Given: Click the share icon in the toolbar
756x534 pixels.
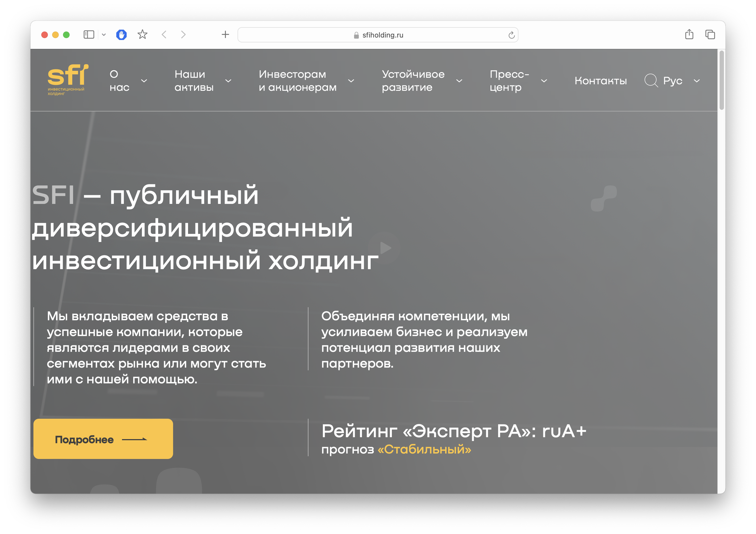Looking at the screenshot, I should (x=689, y=35).
